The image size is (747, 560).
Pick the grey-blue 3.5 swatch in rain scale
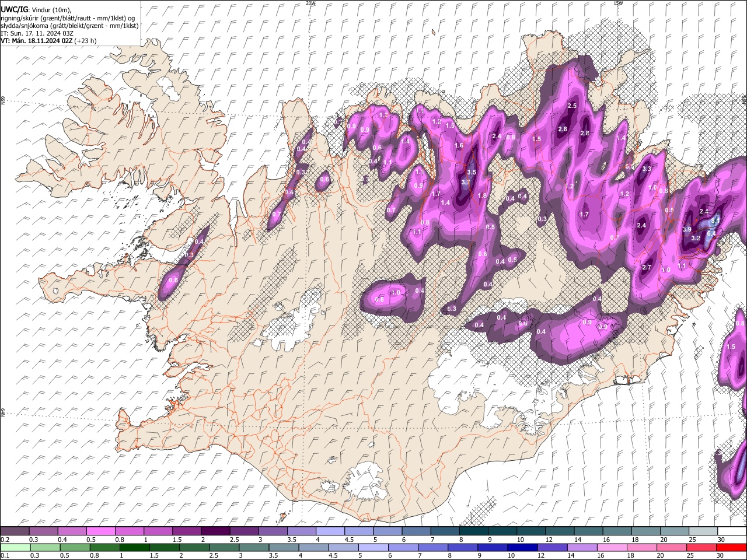(284, 547)
